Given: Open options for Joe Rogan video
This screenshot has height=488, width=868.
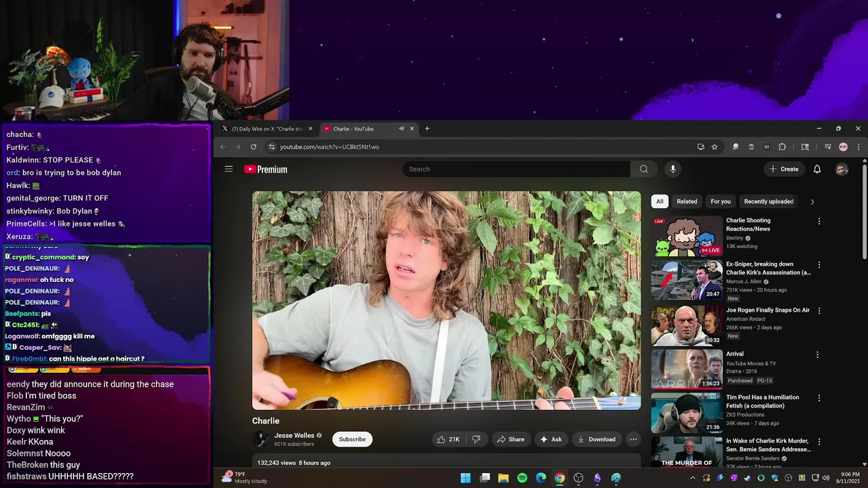Looking at the screenshot, I should tap(818, 310).
